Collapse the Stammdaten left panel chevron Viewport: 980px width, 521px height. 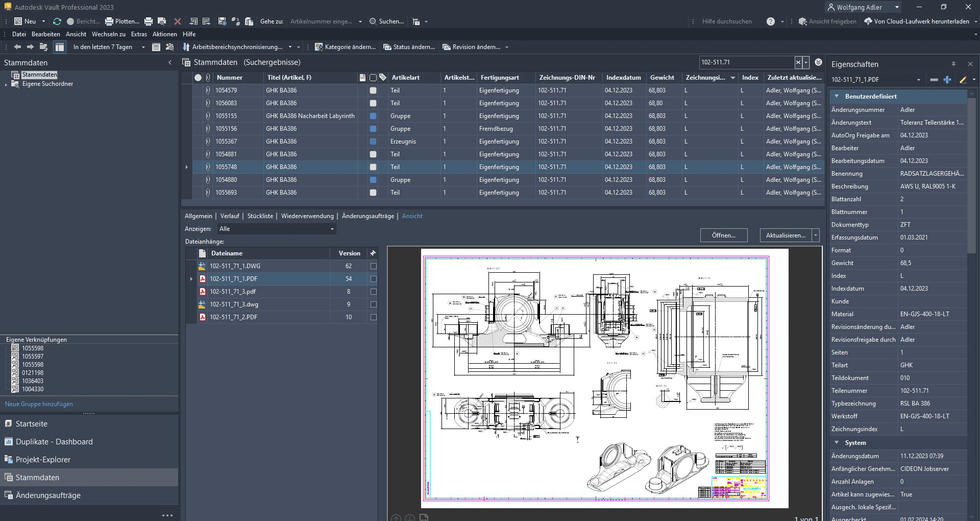pyautogui.click(x=170, y=63)
